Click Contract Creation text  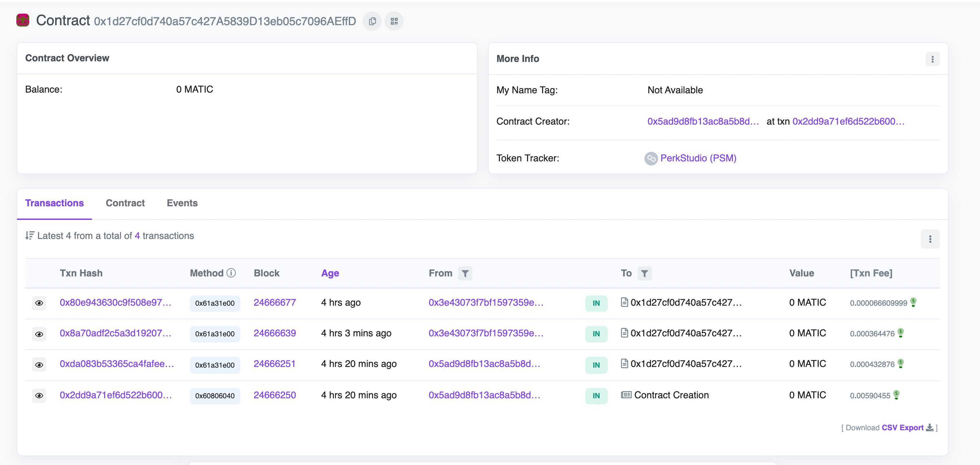click(671, 395)
